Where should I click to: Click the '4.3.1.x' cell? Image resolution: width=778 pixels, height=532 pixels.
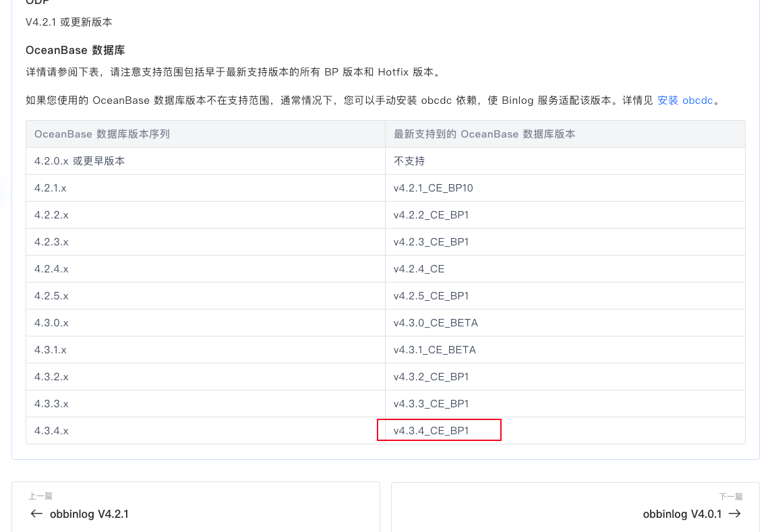pos(206,349)
